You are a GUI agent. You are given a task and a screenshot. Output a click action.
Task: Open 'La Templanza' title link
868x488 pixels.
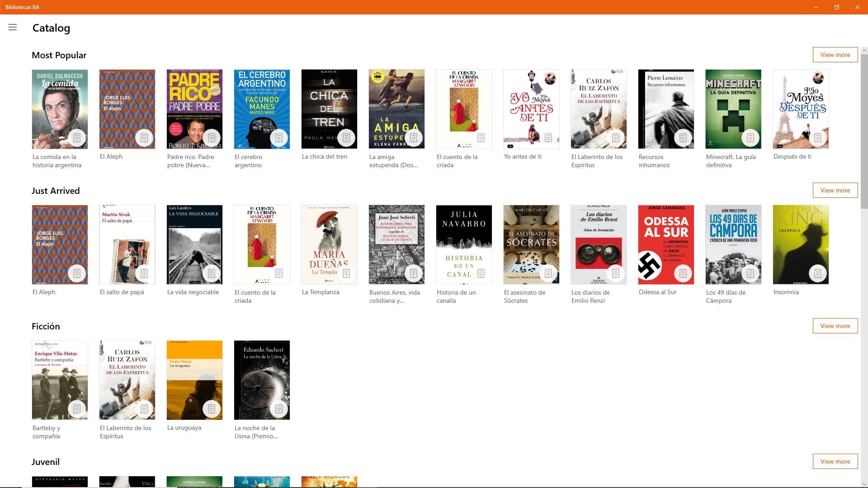pos(321,292)
